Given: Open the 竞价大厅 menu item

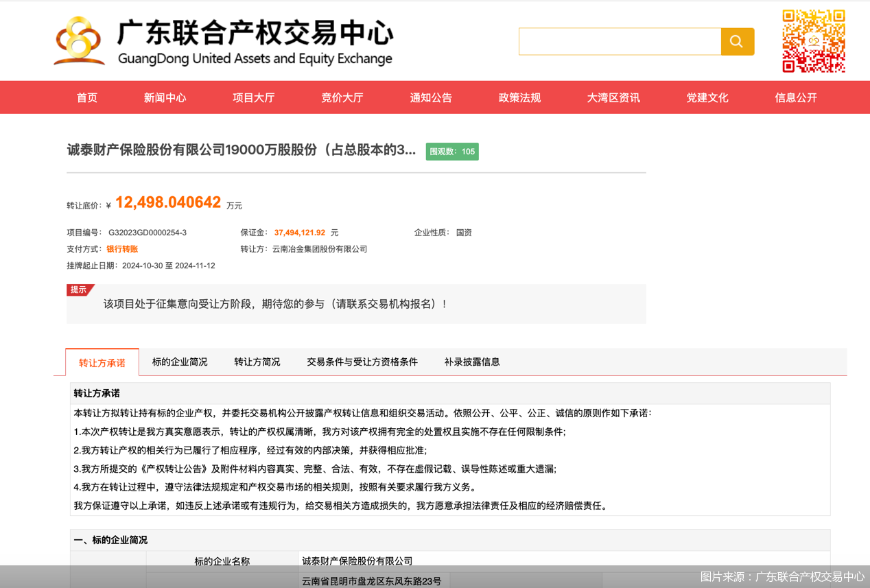Looking at the screenshot, I should click(342, 97).
